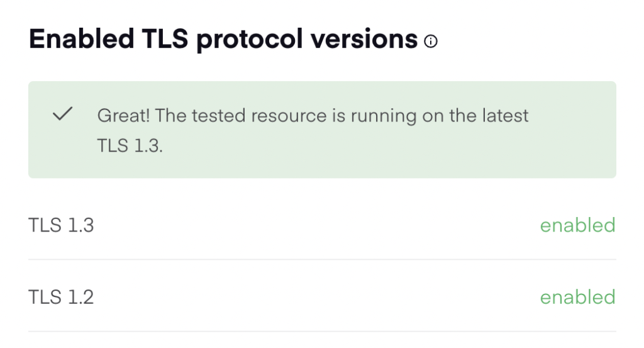Click the "Great! The tested resource" message line
Viewport: 644px width, 348px height.
pyautogui.click(x=313, y=115)
